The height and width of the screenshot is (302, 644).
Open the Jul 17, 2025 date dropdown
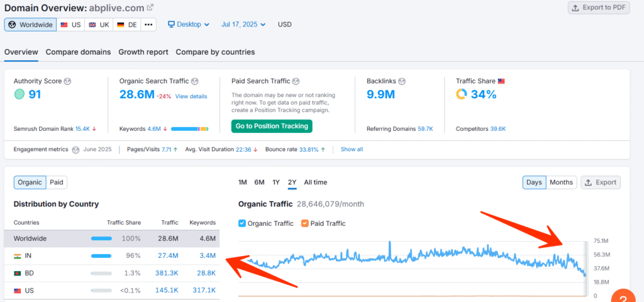[x=243, y=25]
